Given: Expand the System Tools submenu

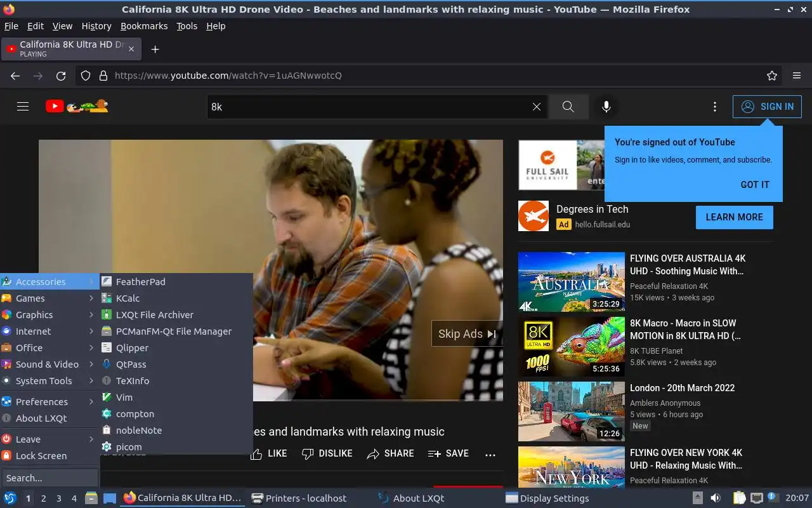Looking at the screenshot, I should [x=49, y=380].
